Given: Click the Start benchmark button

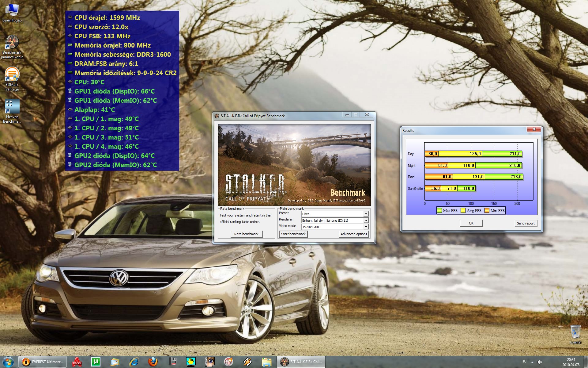Looking at the screenshot, I should point(293,234).
